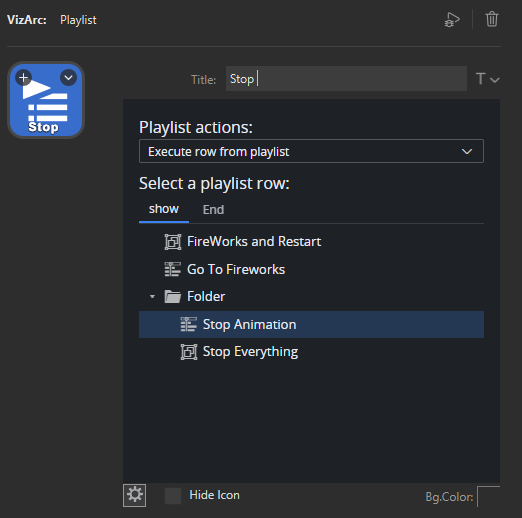
Task: Switch to the show playlist tab
Action: coord(164,209)
